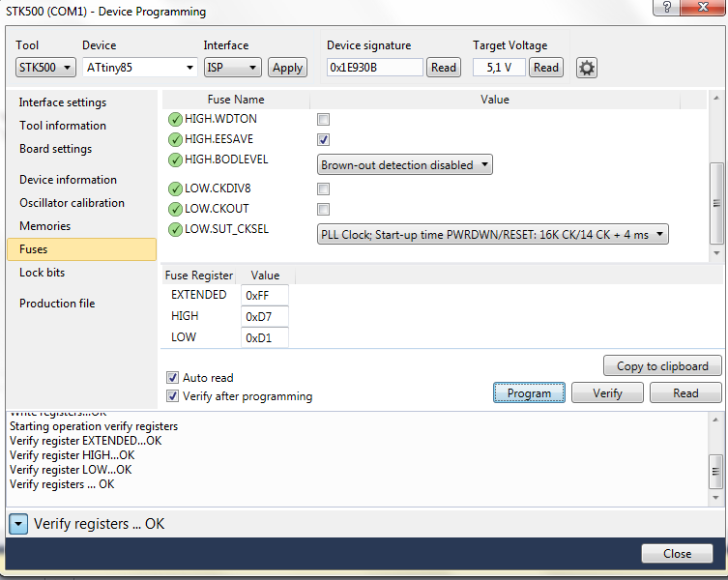The width and height of the screenshot is (728, 580).
Task: Toggle Verify after programming checkbox
Action: pos(172,395)
